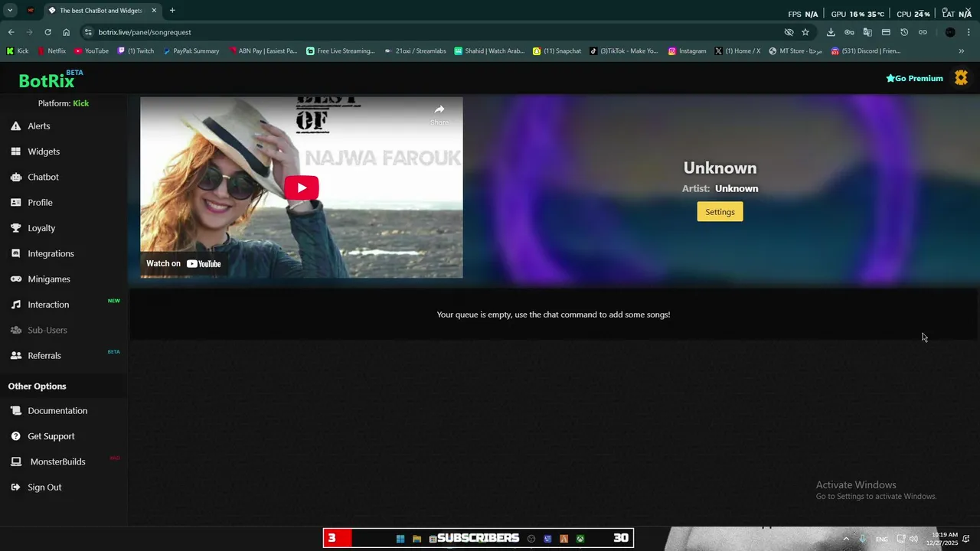The width and height of the screenshot is (980, 551).
Task: Open a new browser tab
Action: tap(172, 11)
